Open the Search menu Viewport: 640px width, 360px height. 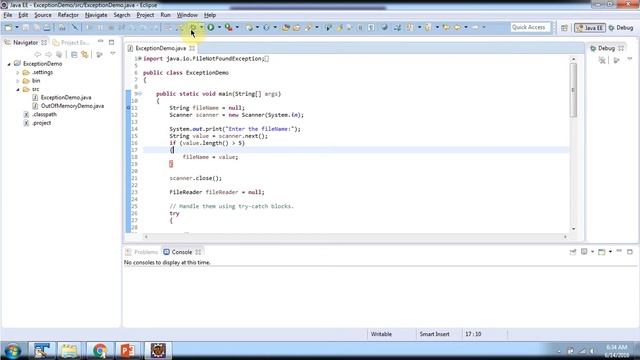click(x=122, y=15)
